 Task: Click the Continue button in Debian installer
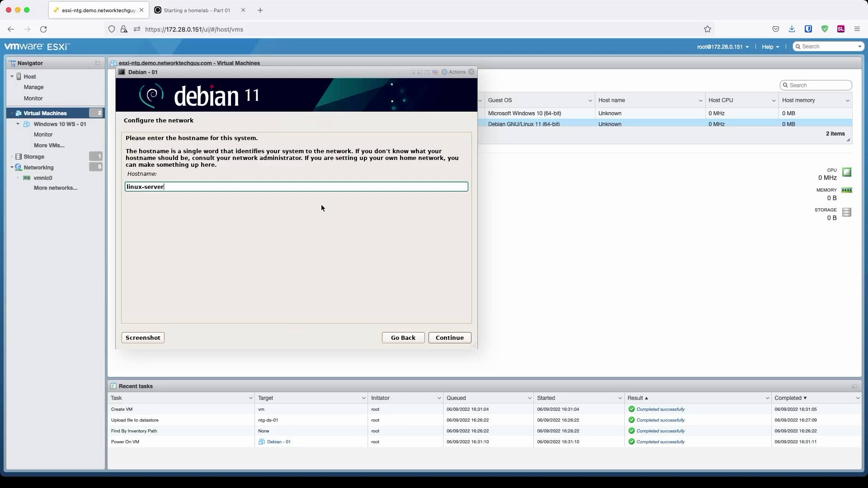(449, 338)
